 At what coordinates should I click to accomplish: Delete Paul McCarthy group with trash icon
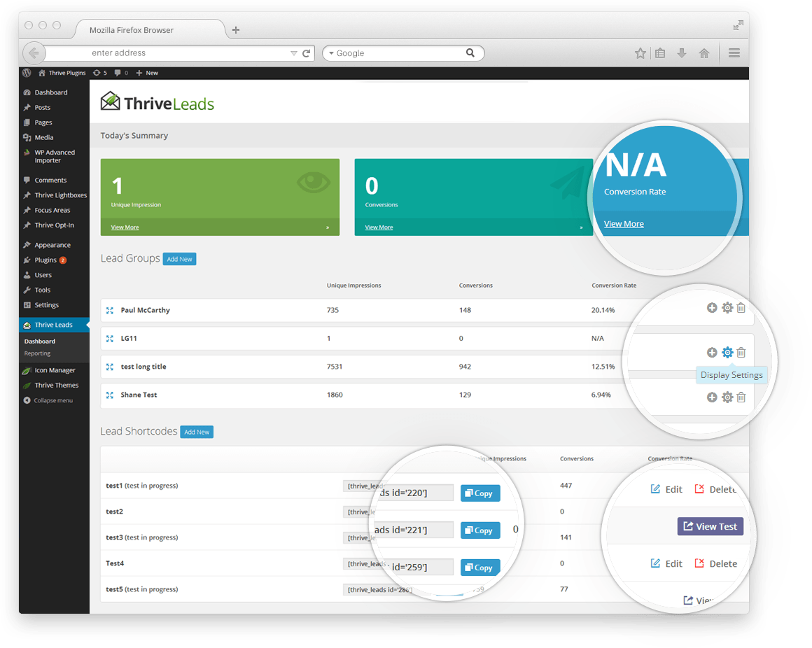pyautogui.click(x=741, y=308)
